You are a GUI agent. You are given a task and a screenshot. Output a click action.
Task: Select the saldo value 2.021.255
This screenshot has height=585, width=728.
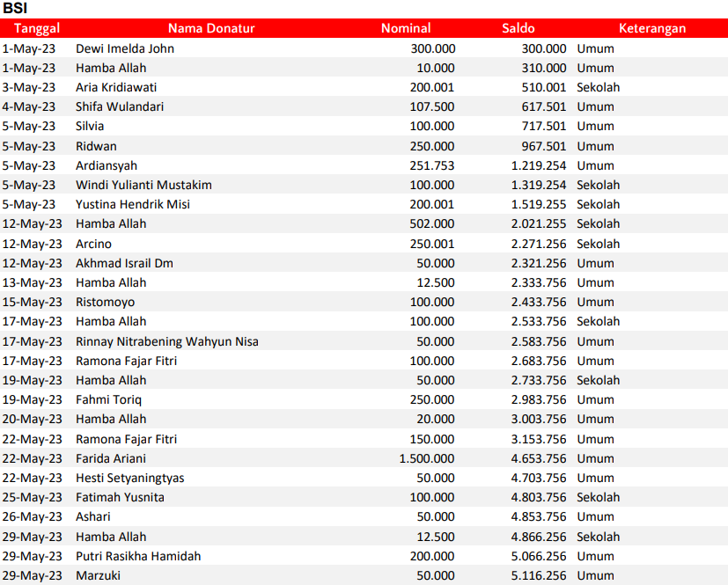538,223
